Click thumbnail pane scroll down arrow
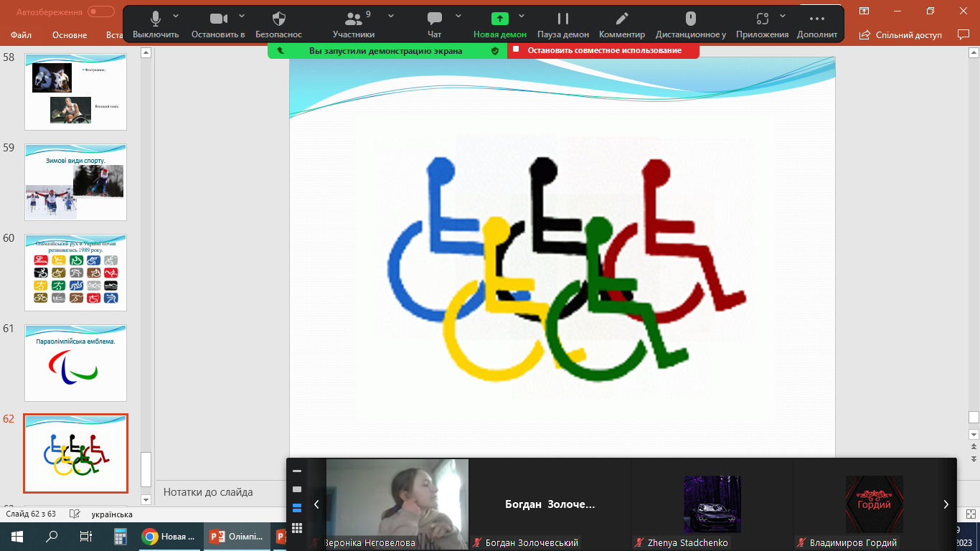This screenshot has width=980, height=551. pyautogui.click(x=146, y=499)
